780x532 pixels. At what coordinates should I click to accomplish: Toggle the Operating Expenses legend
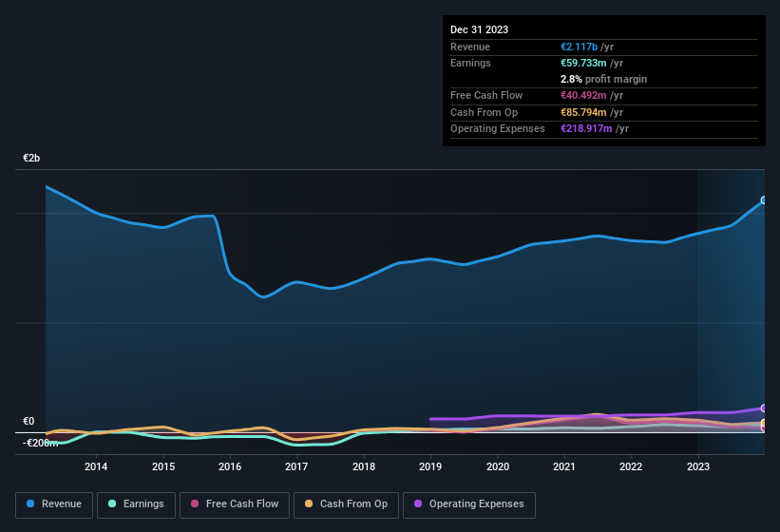469,505
